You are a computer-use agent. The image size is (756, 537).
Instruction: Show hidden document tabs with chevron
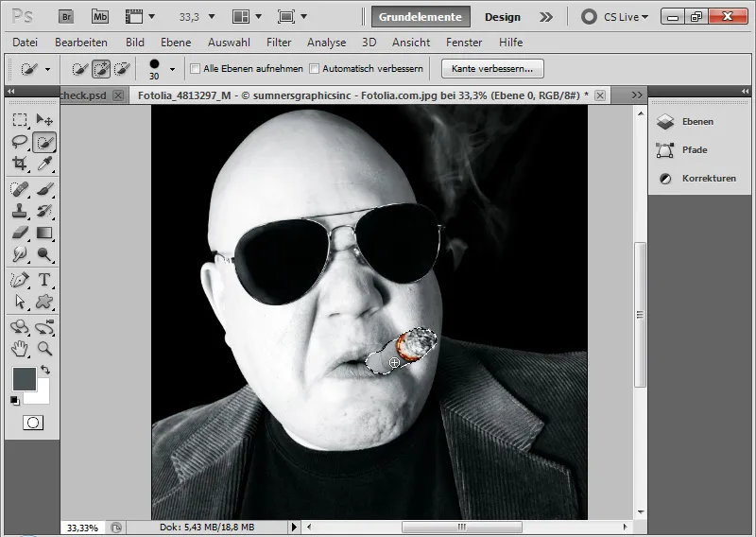[x=637, y=95]
